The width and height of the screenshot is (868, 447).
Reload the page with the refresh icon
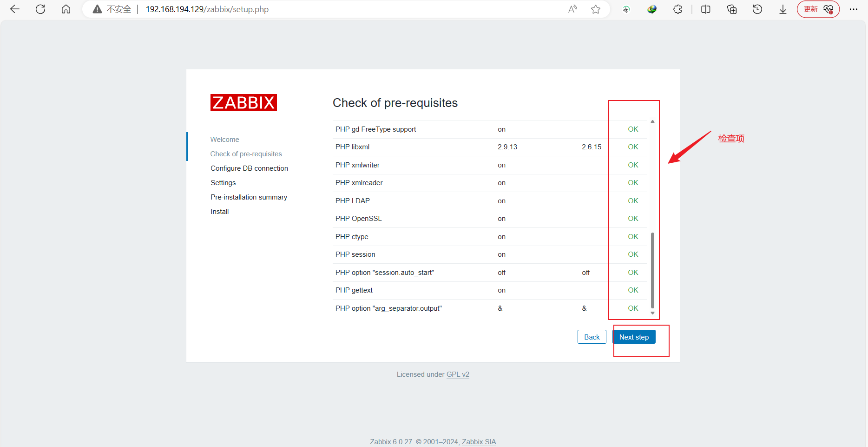[x=40, y=9]
